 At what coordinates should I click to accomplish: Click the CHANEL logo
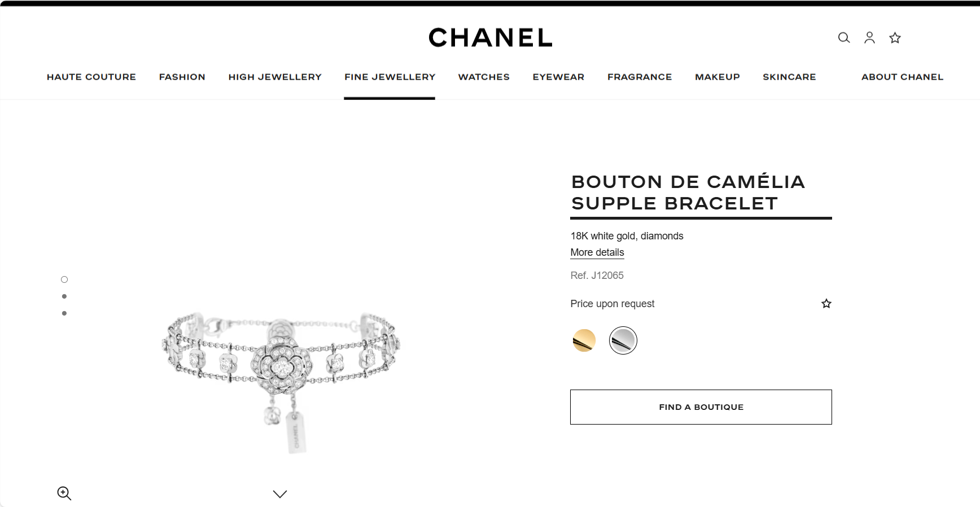490,38
